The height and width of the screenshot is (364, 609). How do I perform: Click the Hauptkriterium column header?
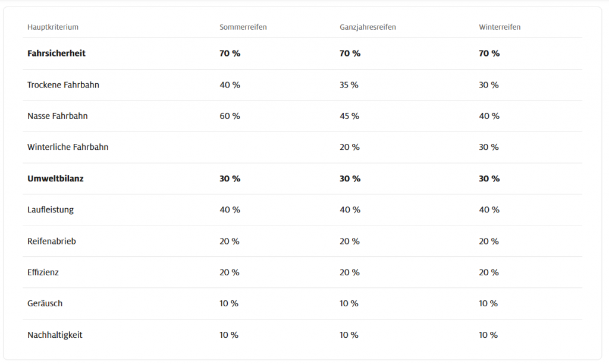[x=53, y=27]
